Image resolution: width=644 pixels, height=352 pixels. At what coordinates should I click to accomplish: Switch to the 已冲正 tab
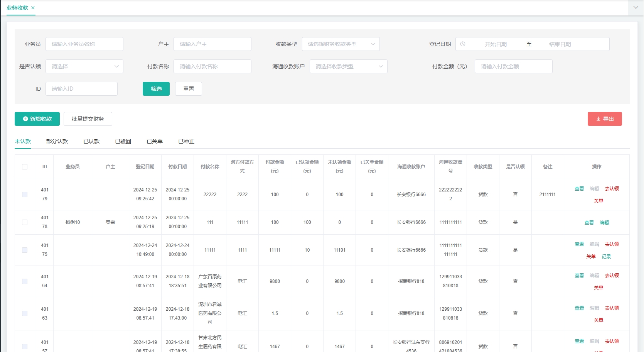[187, 141]
